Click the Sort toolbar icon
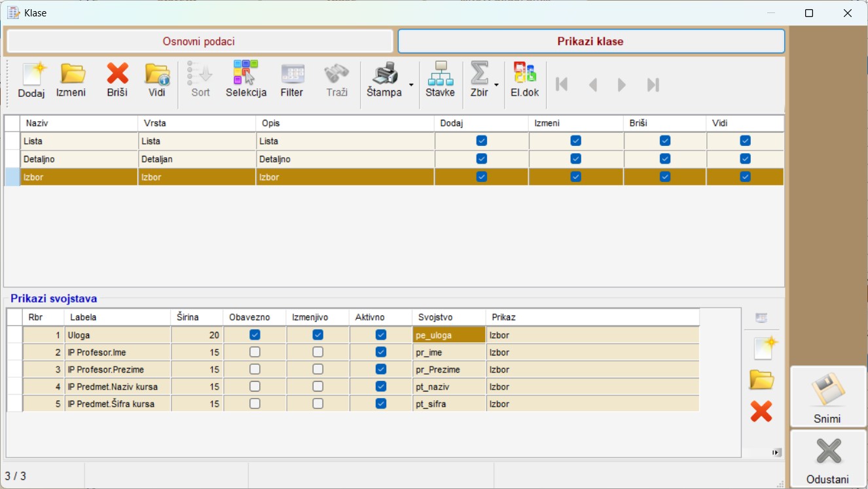 click(200, 73)
